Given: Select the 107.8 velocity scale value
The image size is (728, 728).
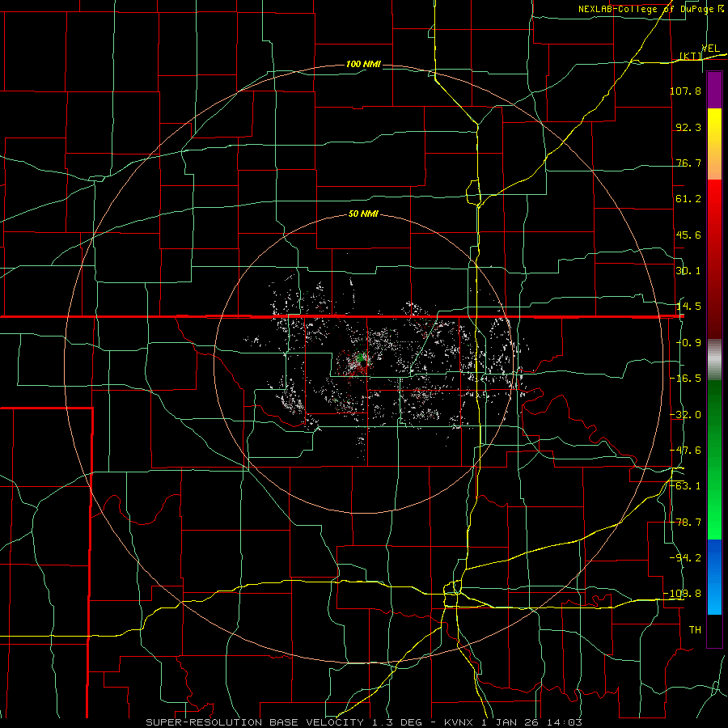Looking at the screenshot, I should (685, 91).
